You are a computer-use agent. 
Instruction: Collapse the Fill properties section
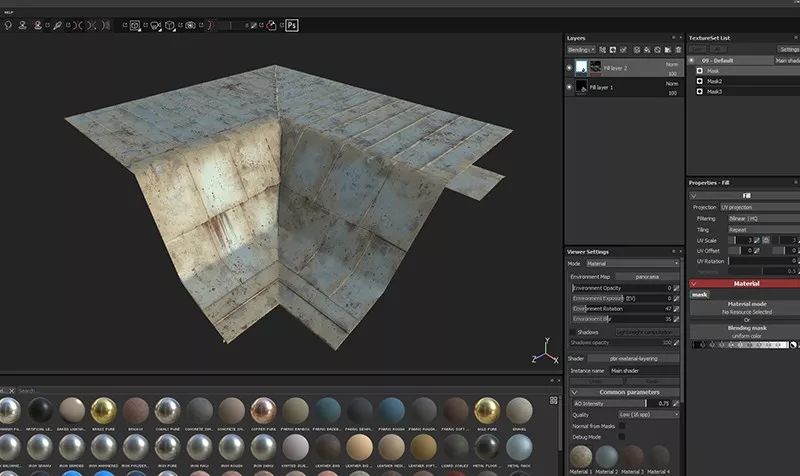693,196
